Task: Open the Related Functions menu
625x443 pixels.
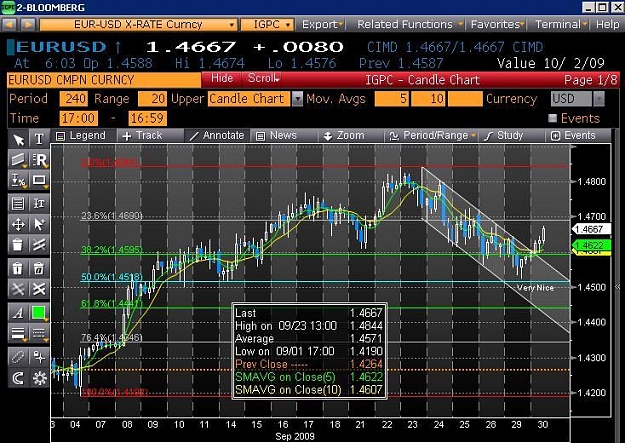Action: (x=411, y=25)
